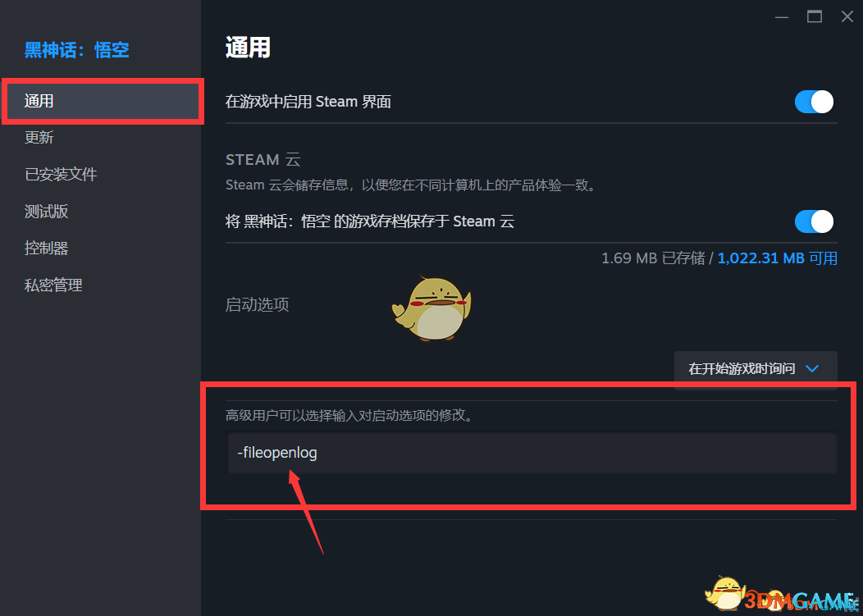
Task: Open the 已安装文件 section
Action: pyautogui.click(x=61, y=175)
